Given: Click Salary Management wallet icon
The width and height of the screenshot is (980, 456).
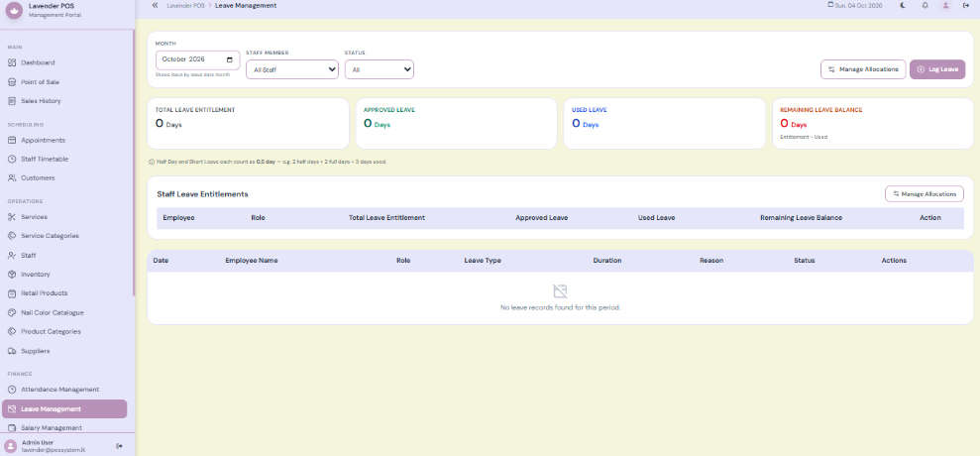Looking at the screenshot, I should tap(11, 428).
